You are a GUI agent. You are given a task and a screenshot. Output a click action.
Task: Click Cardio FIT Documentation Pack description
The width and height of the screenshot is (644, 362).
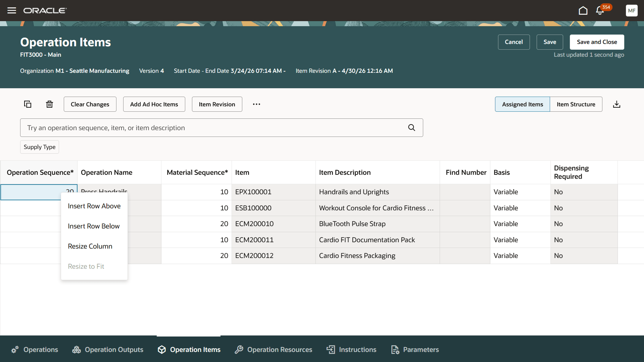378,240
